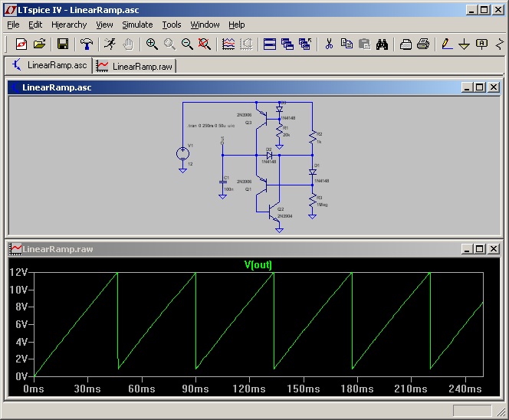Open a file with the folder icon
Image resolution: width=509 pixels, height=420 pixels.
tap(40, 44)
